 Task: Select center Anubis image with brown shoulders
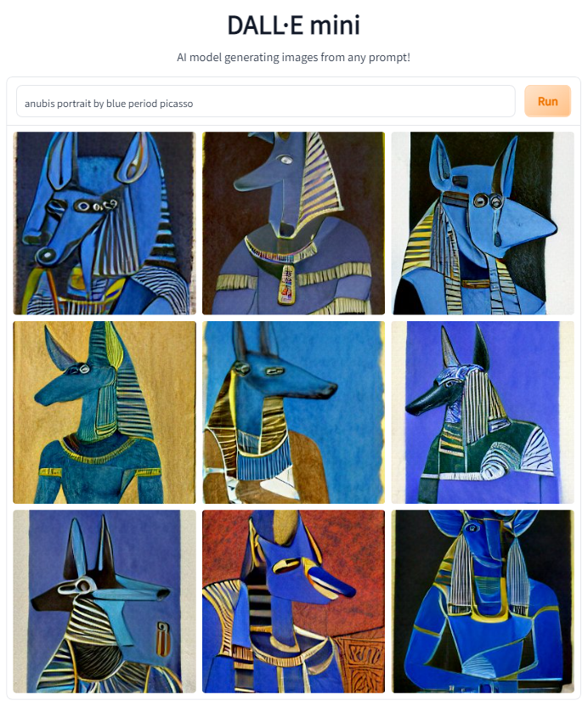click(x=293, y=412)
